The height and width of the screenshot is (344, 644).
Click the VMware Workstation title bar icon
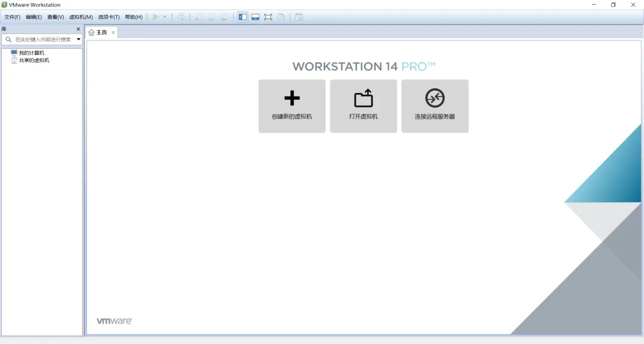point(4,5)
